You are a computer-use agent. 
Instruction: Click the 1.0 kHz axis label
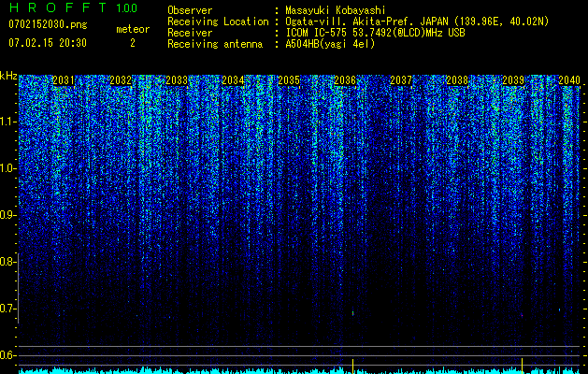[x=7, y=168]
